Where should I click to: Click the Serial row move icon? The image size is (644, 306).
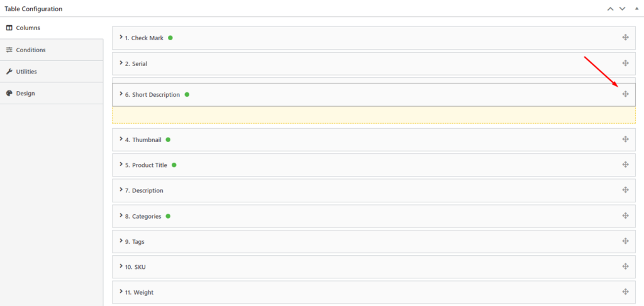point(625,63)
